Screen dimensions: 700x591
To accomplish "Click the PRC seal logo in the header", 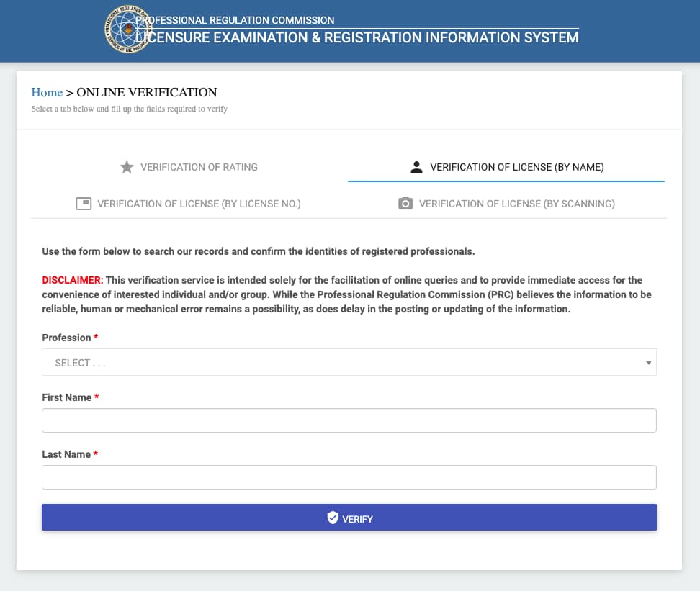I will coord(127,30).
